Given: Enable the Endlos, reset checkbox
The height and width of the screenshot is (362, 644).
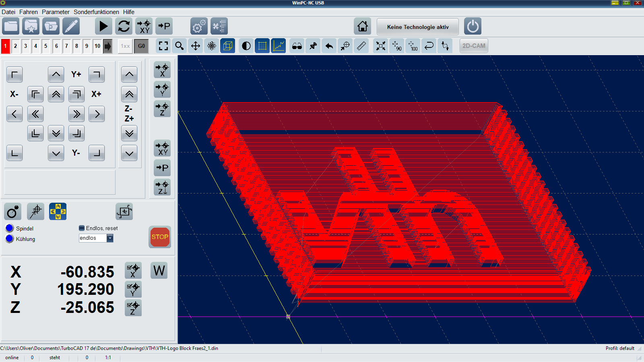Looking at the screenshot, I should click(x=82, y=228).
